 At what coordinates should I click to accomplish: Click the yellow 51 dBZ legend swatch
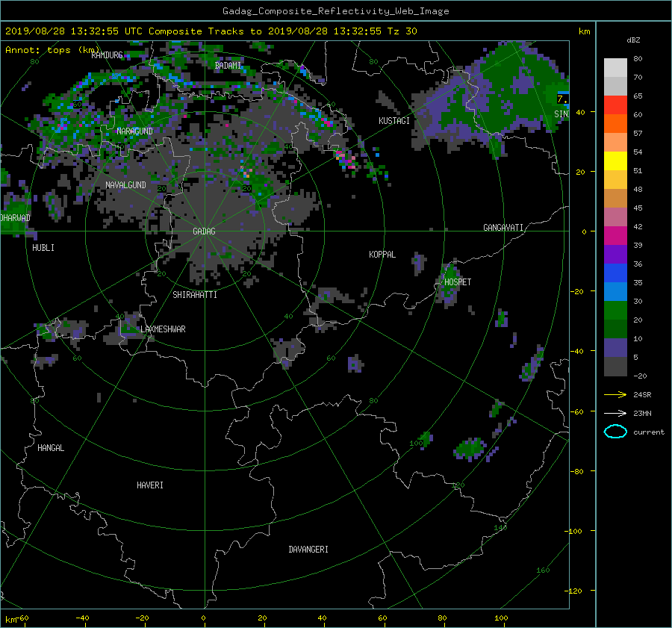click(615, 161)
